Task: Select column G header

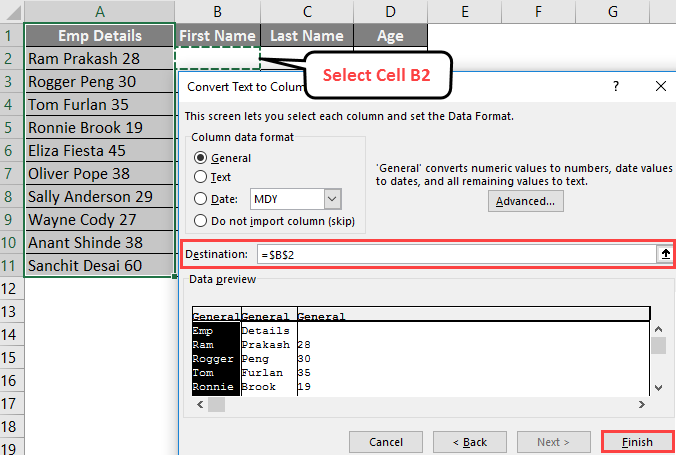Action: coord(613,12)
